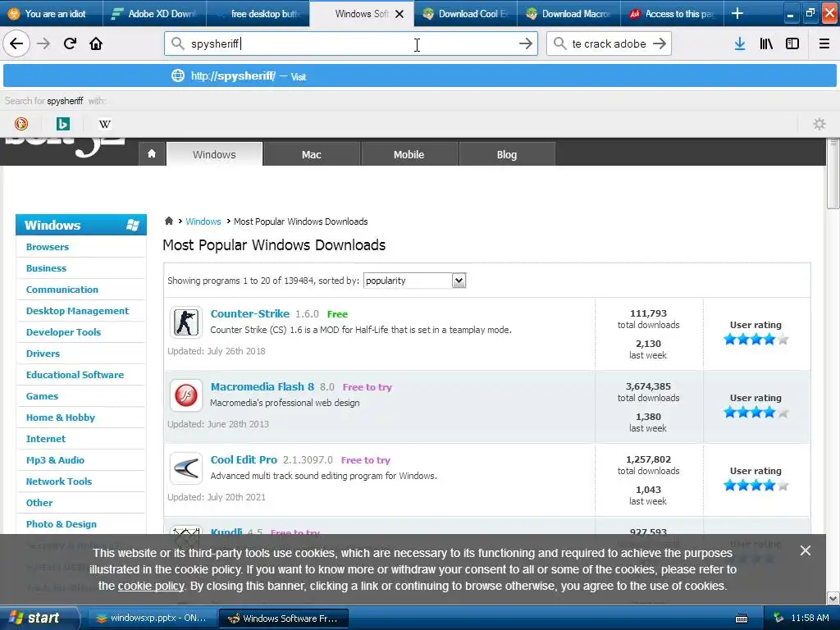Open Communication category in sidebar
Image resolution: width=840 pixels, height=630 pixels.
62,290
